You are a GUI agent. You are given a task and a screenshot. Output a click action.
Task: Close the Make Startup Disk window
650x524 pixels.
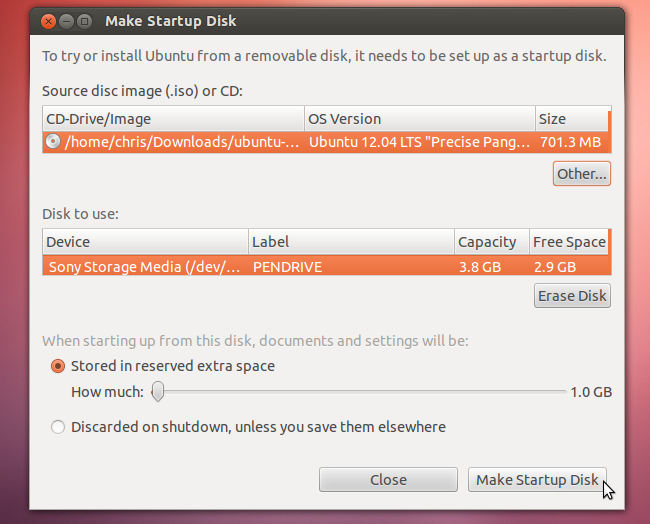coord(48,20)
